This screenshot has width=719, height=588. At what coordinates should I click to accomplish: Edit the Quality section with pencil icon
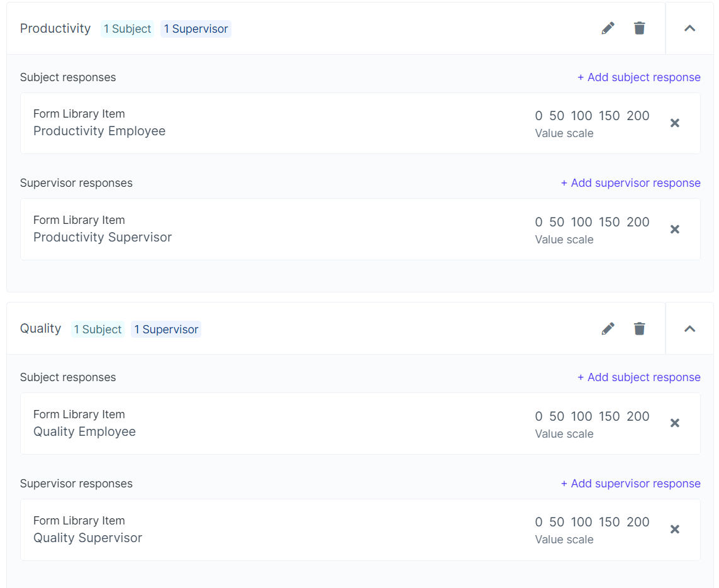click(x=608, y=329)
